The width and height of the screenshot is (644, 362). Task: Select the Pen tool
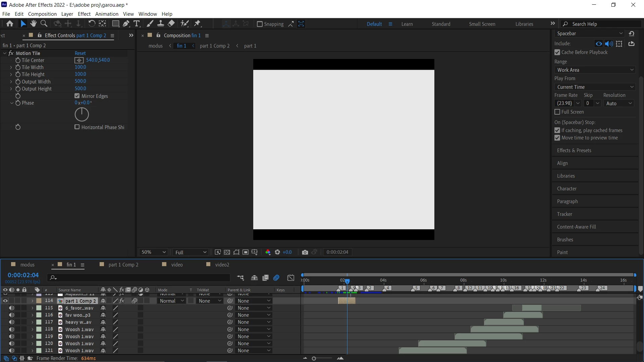pos(126,23)
